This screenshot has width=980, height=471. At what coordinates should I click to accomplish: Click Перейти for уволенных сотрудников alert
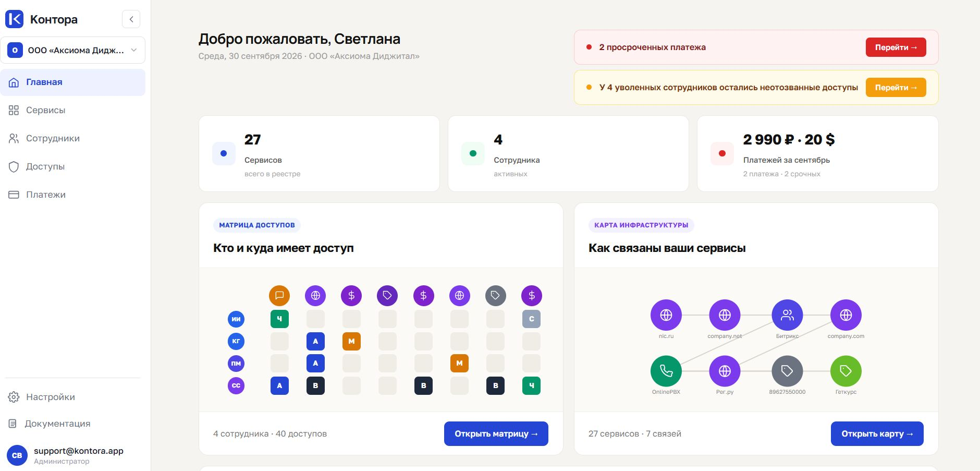point(896,87)
